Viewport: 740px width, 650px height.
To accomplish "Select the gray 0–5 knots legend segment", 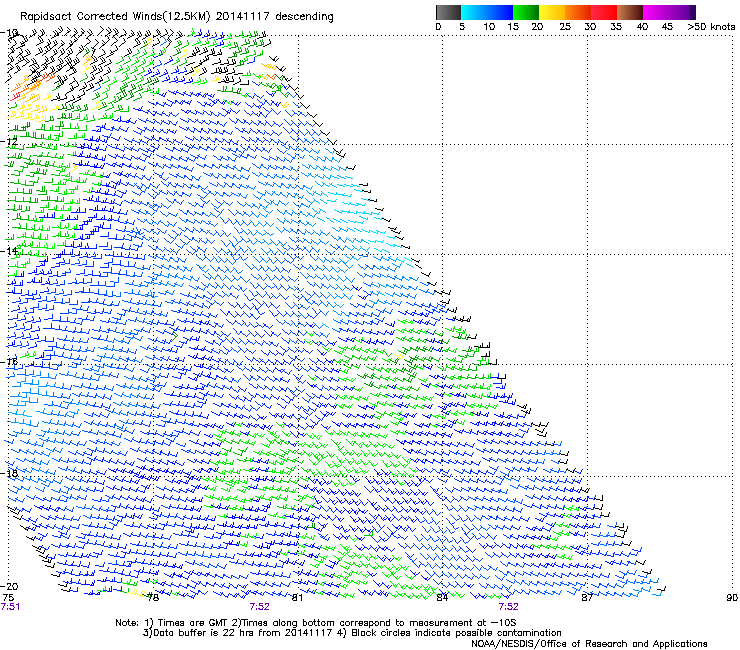I will (x=448, y=12).
